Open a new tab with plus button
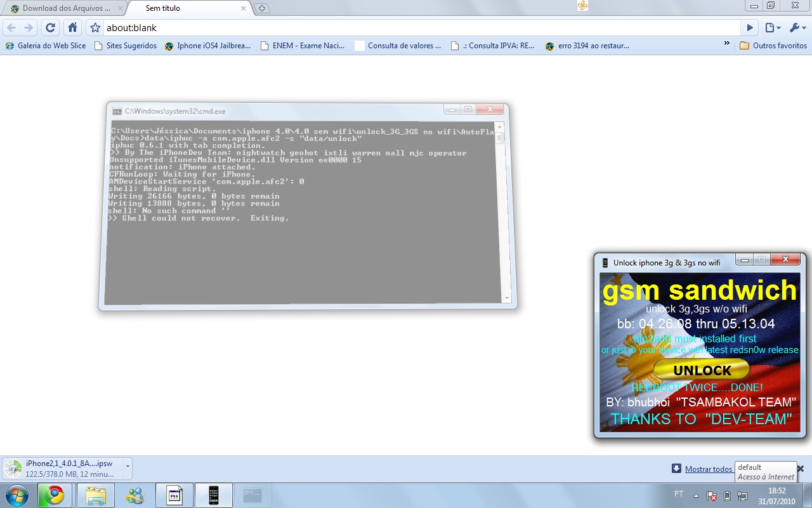 (x=262, y=8)
